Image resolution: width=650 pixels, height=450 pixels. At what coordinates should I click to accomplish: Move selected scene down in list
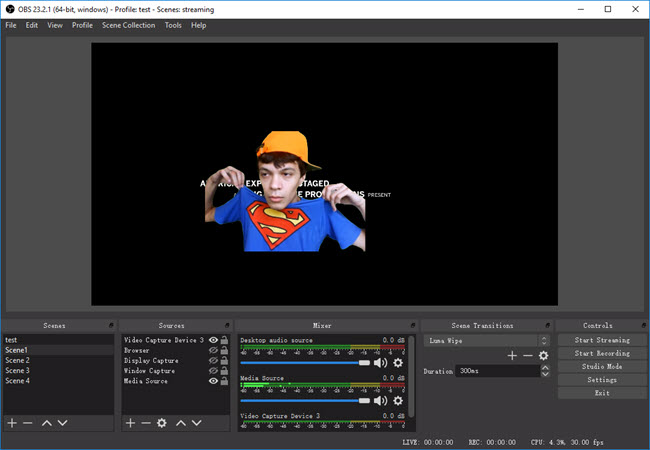point(63,424)
